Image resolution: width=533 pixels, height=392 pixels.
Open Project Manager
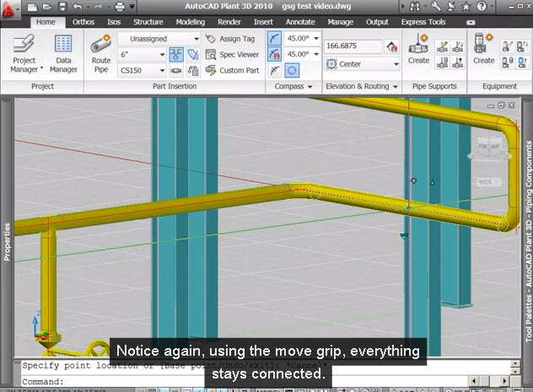coord(24,54)
